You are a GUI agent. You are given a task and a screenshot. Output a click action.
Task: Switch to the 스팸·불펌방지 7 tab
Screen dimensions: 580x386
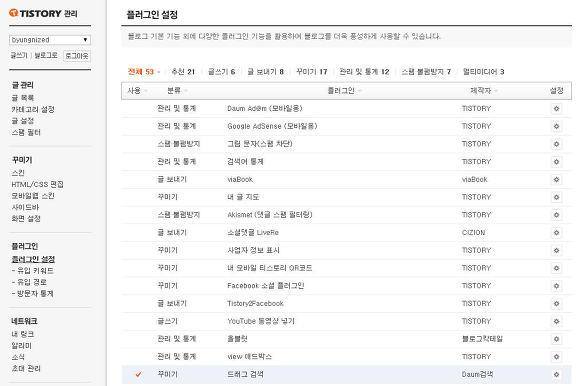pyautogui.click(x=426, y=72)
